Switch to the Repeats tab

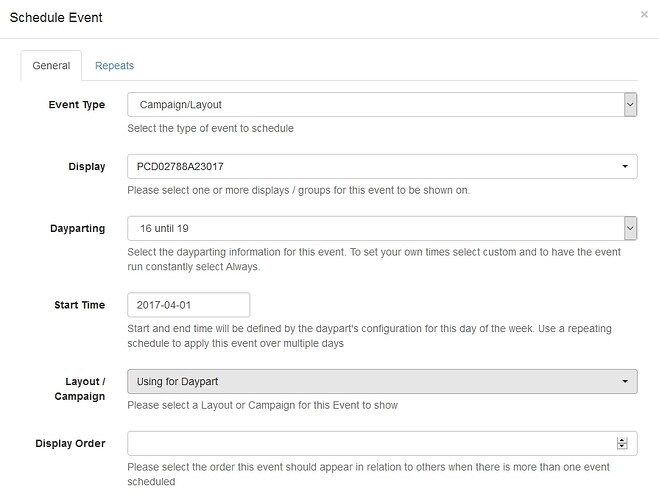tap(114, 66)
